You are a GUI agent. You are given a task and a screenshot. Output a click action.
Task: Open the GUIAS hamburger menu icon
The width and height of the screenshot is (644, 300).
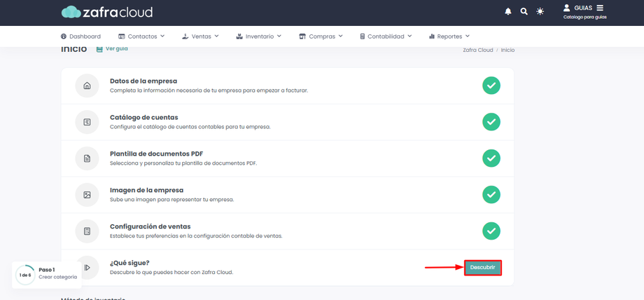pos(600,8)
